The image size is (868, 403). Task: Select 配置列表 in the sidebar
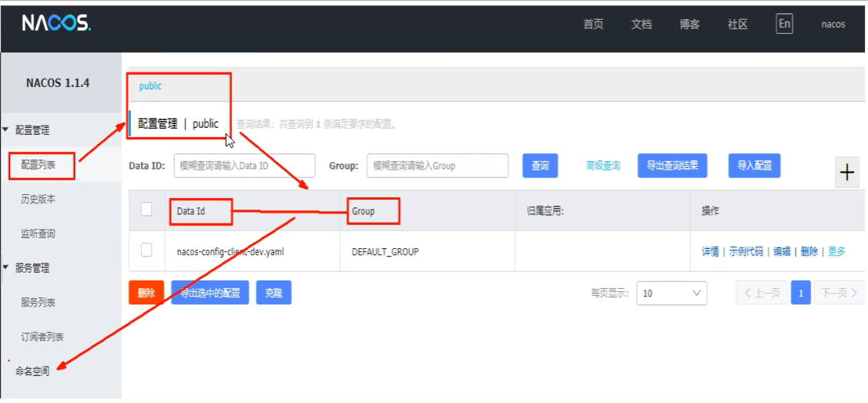pos(39,164)
